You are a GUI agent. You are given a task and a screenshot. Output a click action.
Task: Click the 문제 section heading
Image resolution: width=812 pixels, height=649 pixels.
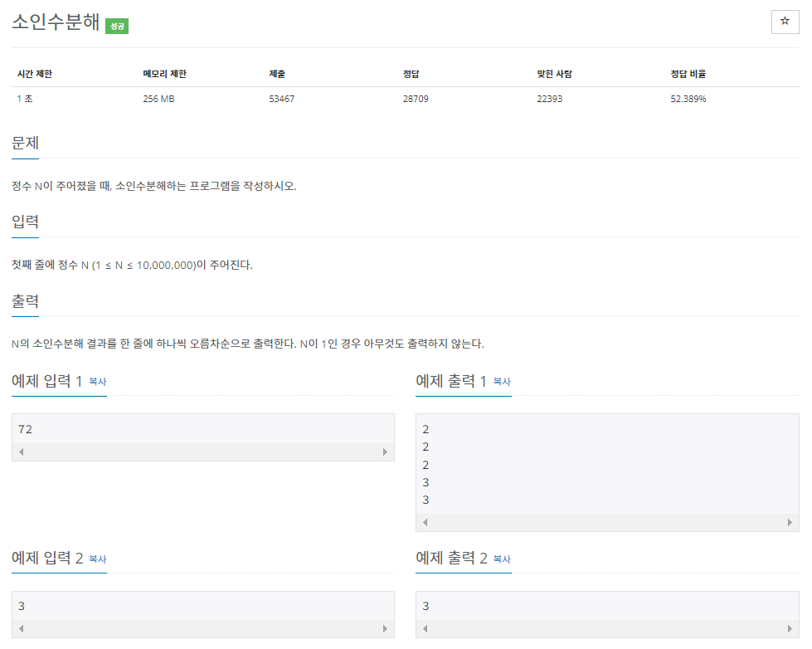[x=26, y=143]
